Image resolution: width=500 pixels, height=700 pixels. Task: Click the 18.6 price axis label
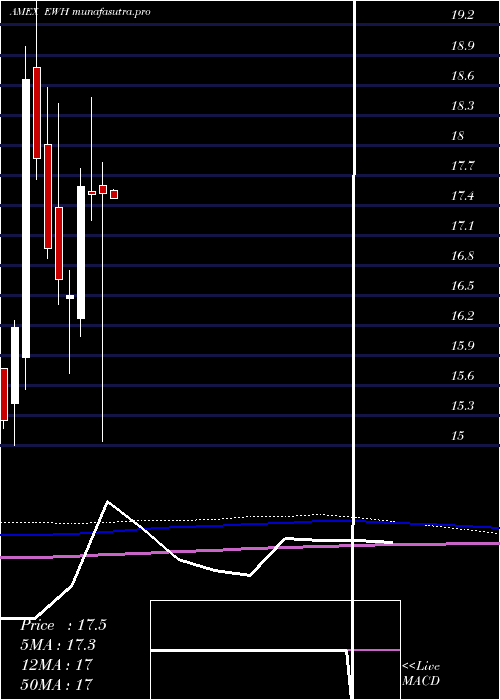[x=462, y=76]
